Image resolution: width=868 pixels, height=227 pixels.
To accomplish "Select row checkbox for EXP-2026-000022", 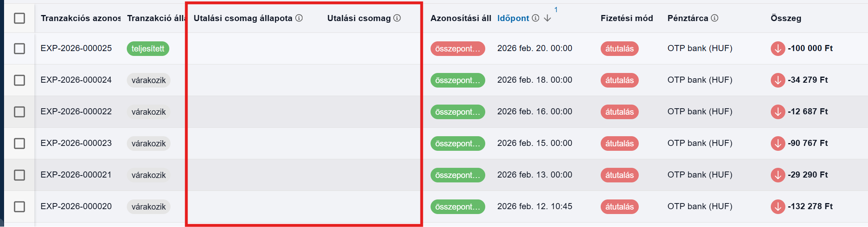I will tap(19, 112).
